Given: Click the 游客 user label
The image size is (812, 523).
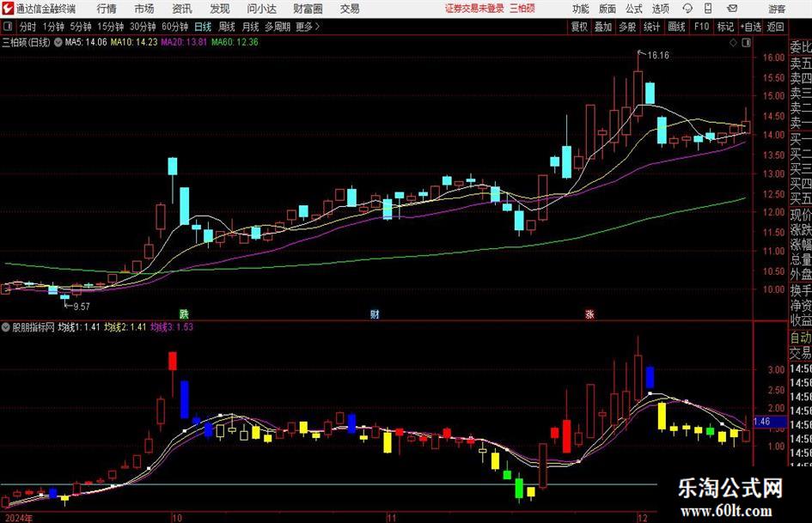Looking at the screenshot, I should tap(776, 9).
